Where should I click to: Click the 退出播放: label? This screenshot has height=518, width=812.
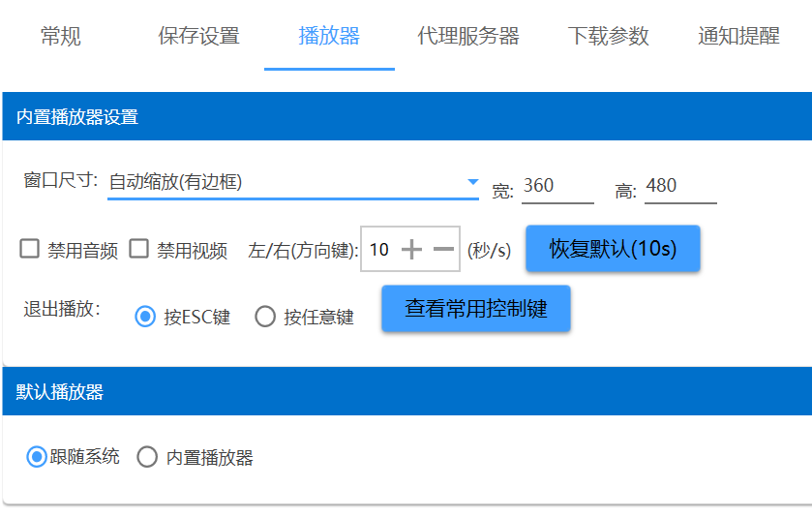62,309
